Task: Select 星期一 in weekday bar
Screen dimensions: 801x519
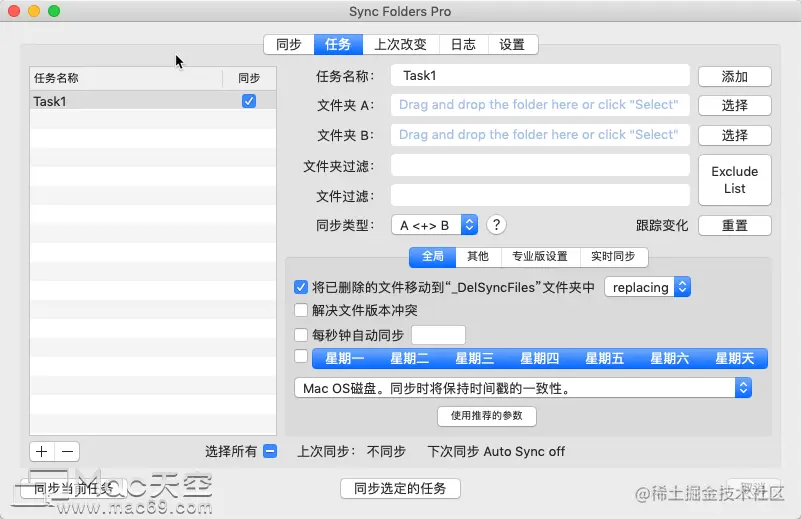Action: coord(345,358)
